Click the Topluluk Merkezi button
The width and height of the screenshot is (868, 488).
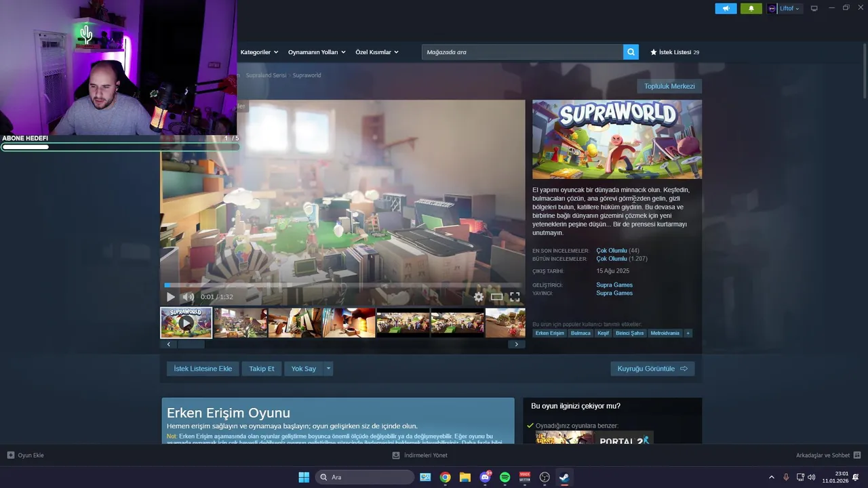pyautogui.click(x=669, y=86)
